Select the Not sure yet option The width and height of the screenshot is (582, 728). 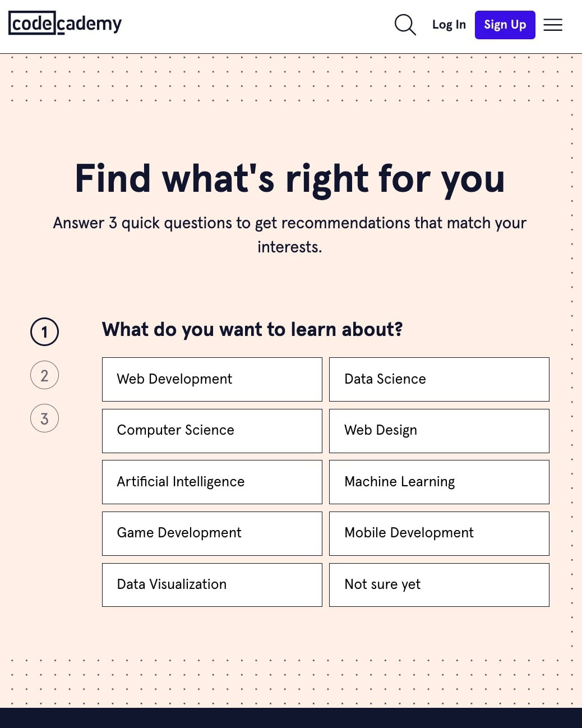coord(439,585)
